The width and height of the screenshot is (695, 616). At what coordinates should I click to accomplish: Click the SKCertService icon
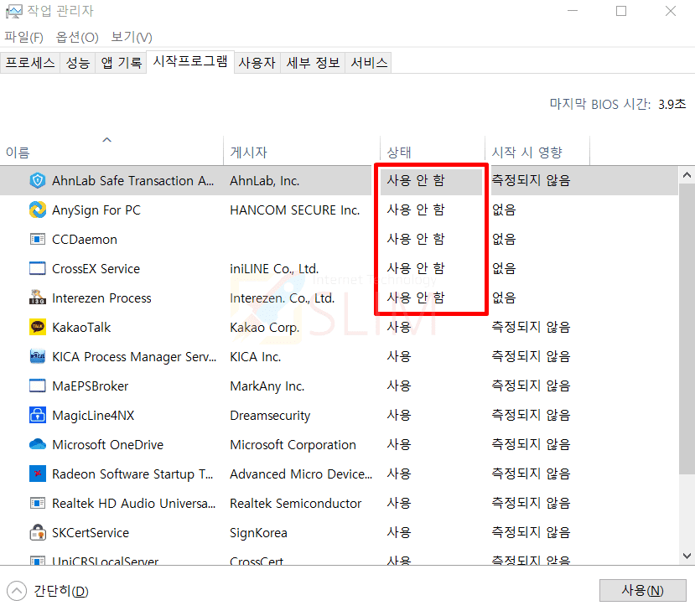(38, 532)
